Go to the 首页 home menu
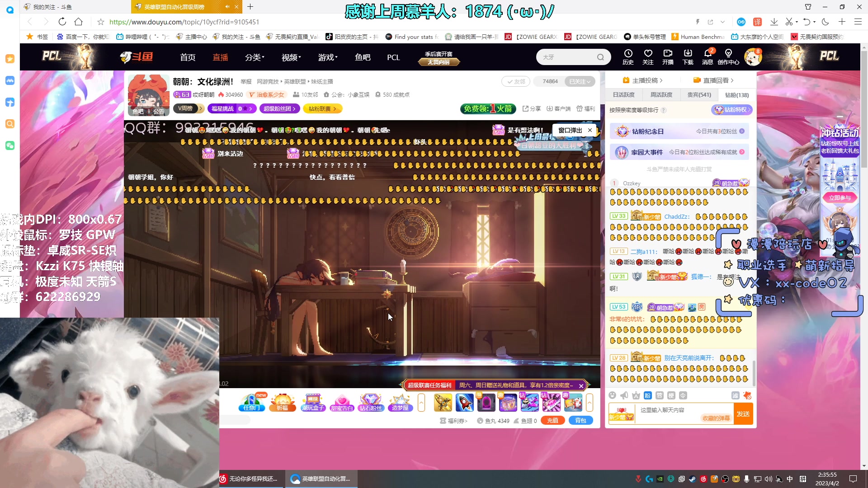The image size is (868, 488). pyautogui.click(x=188, y=57)
